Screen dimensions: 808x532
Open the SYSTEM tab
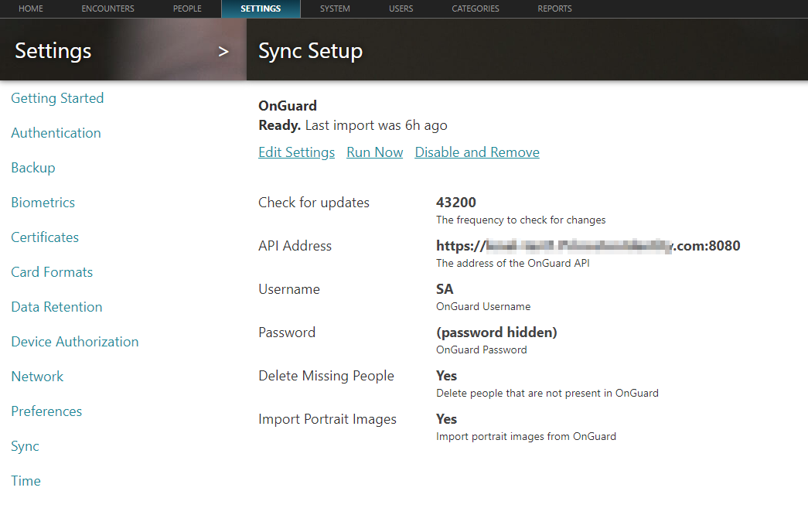(x=335, y=9)
